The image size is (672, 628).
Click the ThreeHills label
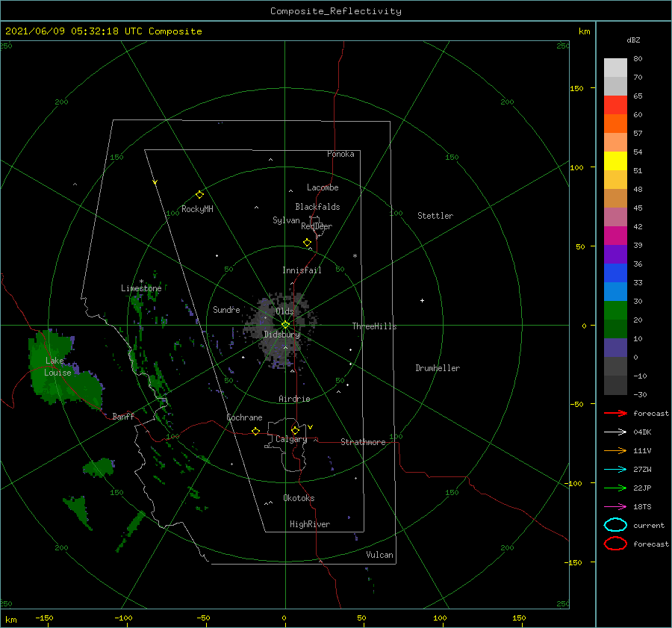(x=374, y=326)
